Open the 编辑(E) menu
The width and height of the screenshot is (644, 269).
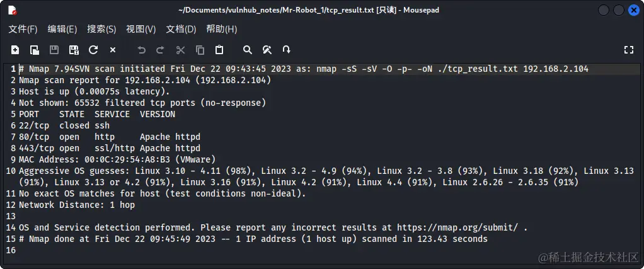62,29
